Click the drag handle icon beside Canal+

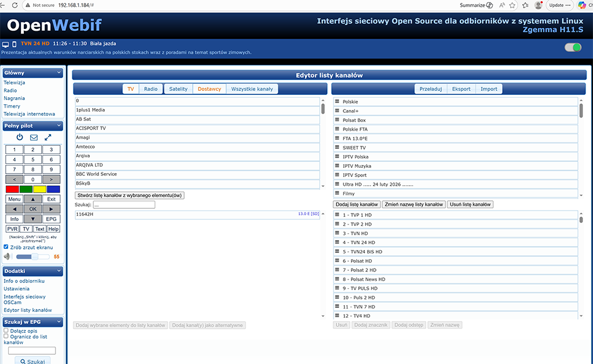(337, 111)
